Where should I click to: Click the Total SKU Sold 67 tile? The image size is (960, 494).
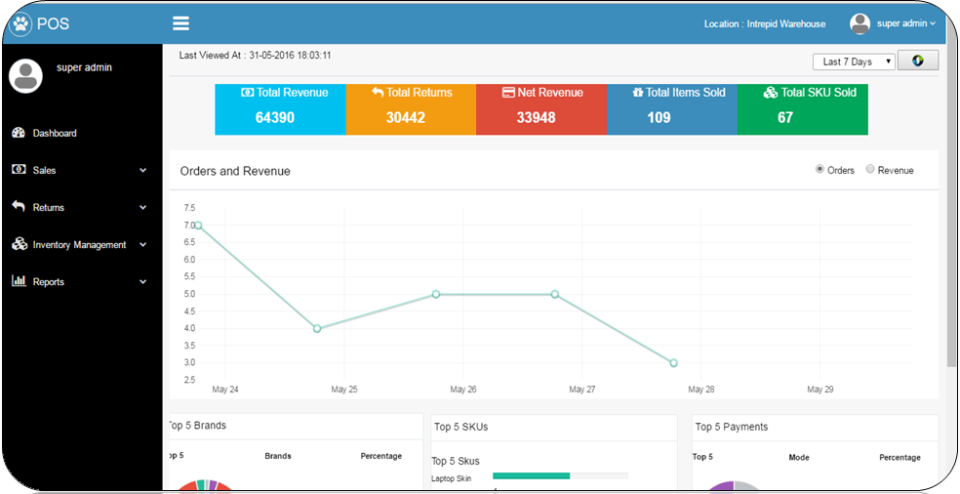(x=803, y=109)
